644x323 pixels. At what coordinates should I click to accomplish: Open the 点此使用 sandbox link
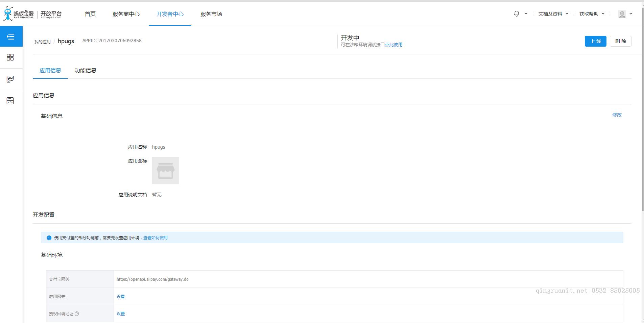[x=394, y=45]
